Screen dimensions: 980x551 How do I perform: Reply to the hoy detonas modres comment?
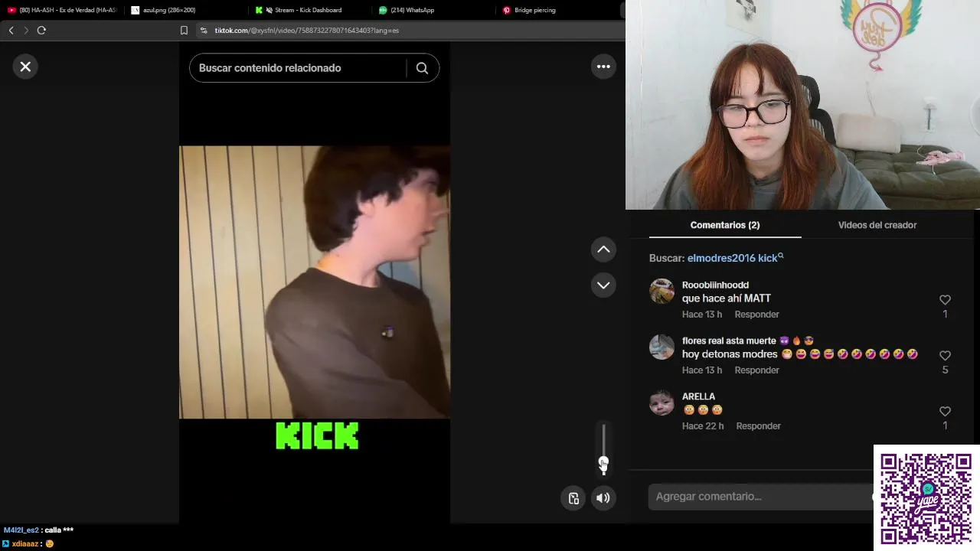point(756,370)
